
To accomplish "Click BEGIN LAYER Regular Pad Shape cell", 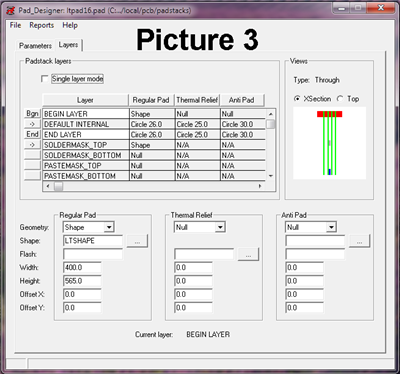I will (152, 114).
